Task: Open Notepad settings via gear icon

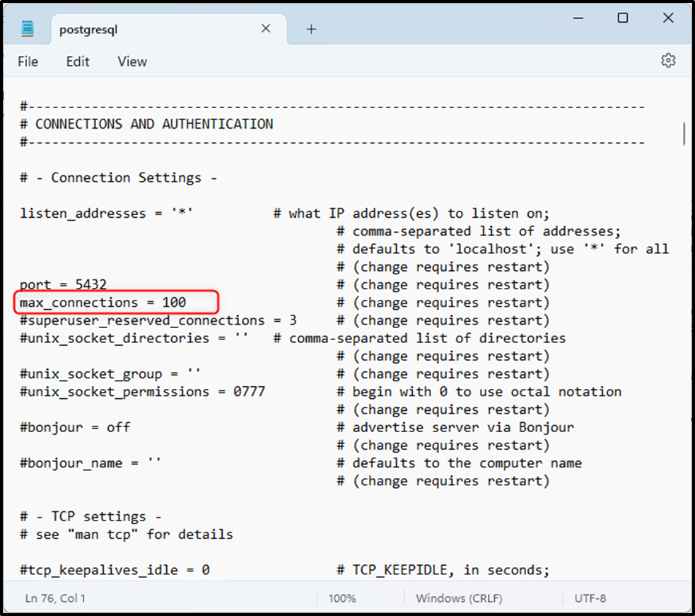Action: tap(668, 61)
